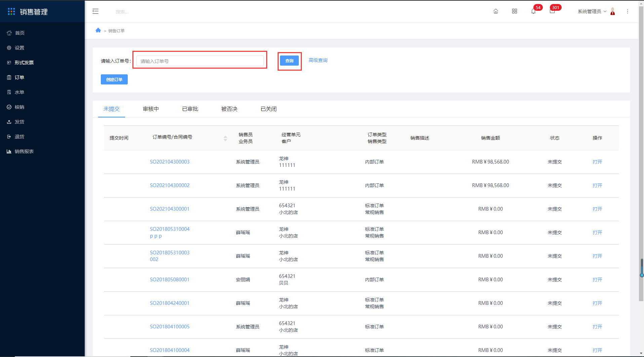The image size is (644, 357).
Task: Switch to the 审核中 tab
Action: coord(151,109)
